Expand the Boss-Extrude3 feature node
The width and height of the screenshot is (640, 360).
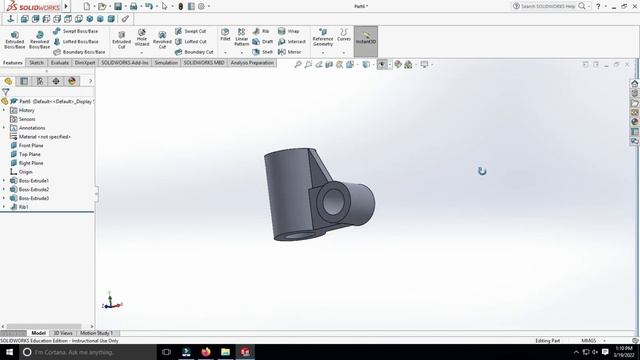coord(4,198)
